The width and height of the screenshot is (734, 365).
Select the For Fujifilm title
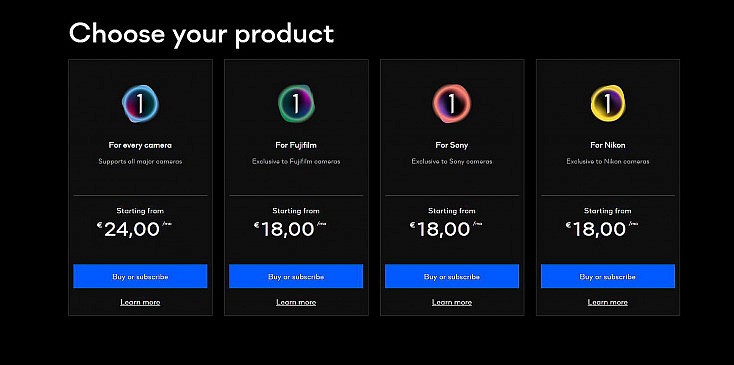[x=296, y=145]
